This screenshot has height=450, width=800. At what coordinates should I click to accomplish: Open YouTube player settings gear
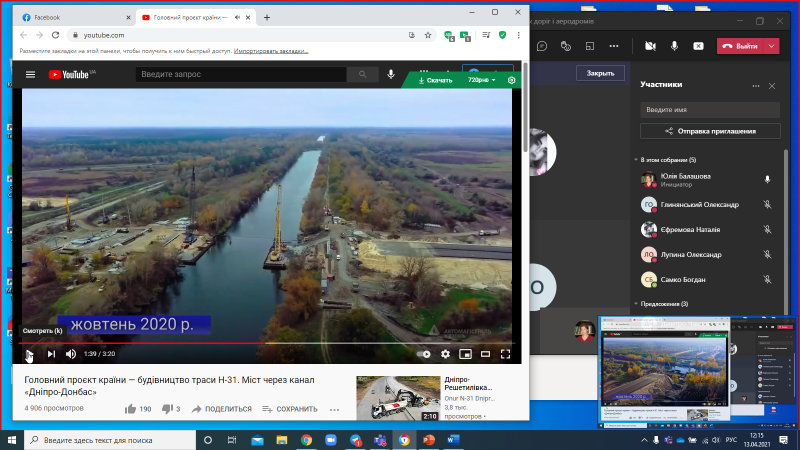pos(445,354)
